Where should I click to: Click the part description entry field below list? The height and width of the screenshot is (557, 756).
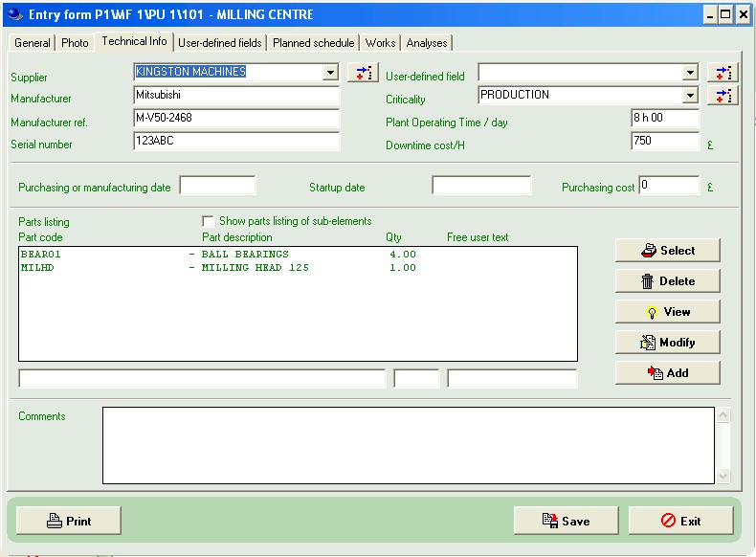202,379
